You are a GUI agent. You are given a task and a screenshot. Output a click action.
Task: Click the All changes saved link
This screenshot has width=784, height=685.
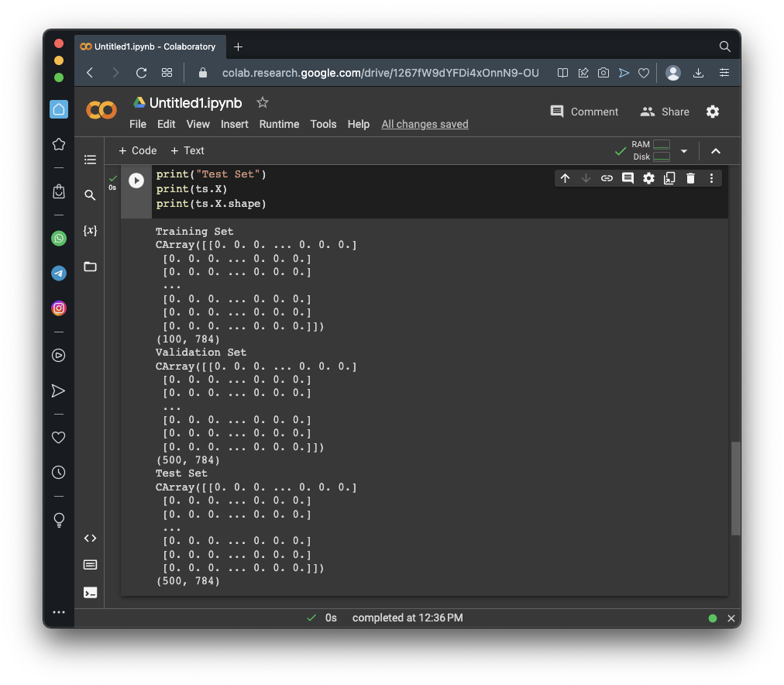coord(425,124)
